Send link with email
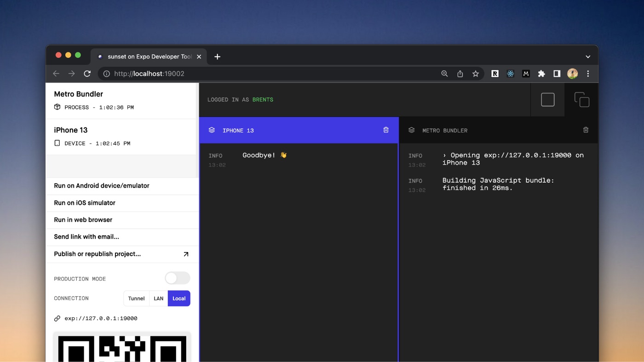Viewport: 644px width, 362px height. pos(122,237)
